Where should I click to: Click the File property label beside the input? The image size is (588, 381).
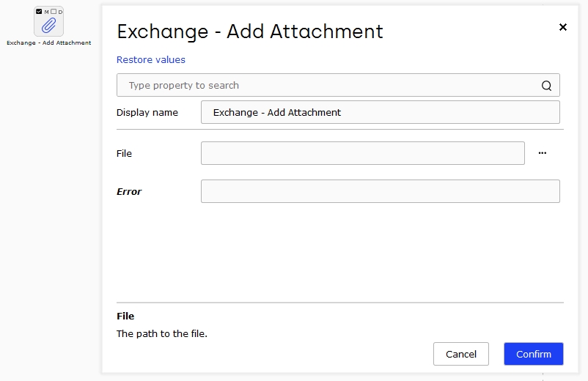124,154
